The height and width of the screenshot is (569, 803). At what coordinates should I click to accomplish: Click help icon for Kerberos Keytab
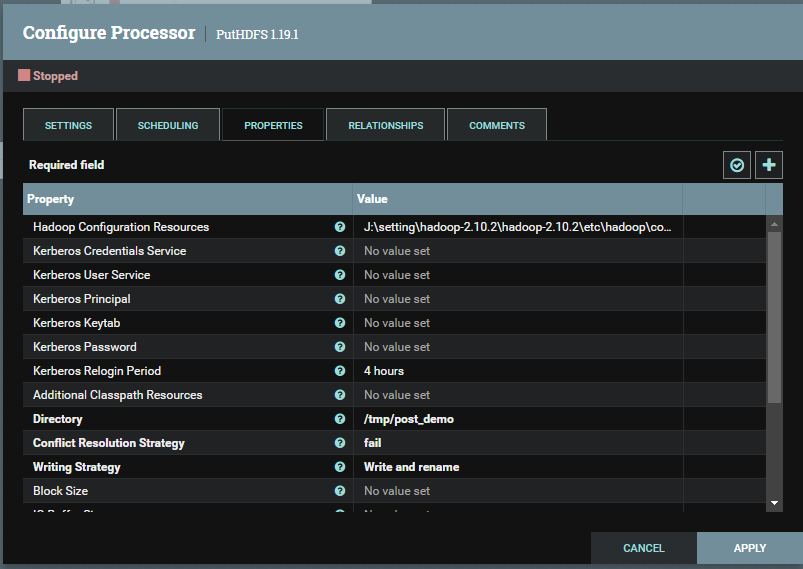tap(340, 323)
